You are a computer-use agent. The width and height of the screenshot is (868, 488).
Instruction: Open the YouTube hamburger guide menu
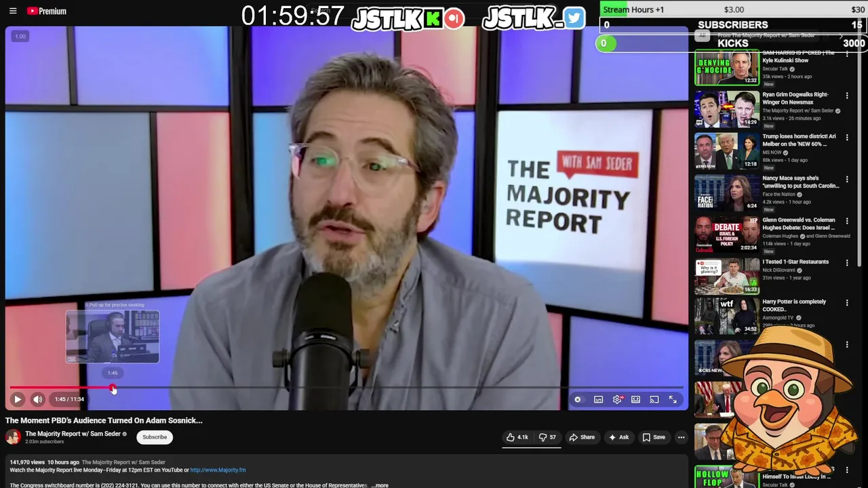coord(12,11)
